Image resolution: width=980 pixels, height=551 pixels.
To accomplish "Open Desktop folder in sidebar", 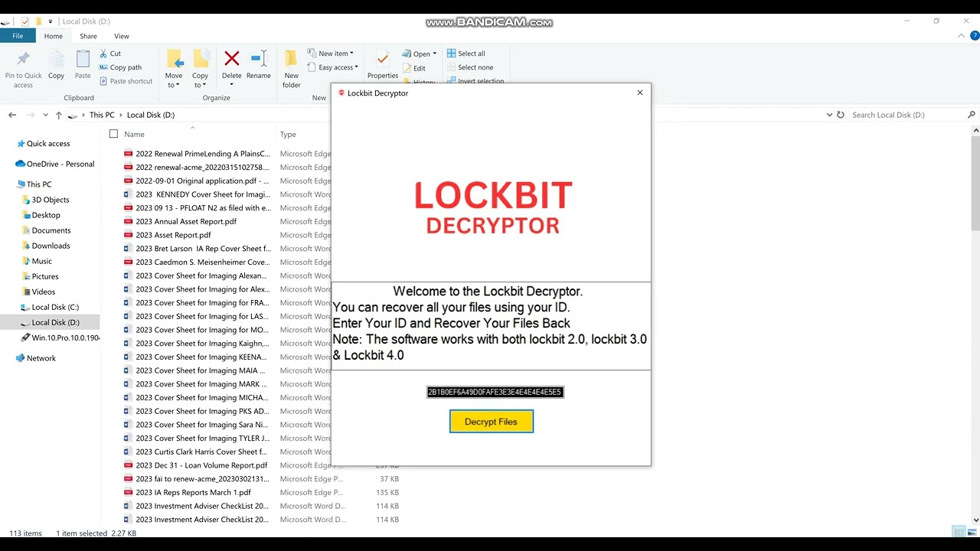I will click(x=46, y=215).
